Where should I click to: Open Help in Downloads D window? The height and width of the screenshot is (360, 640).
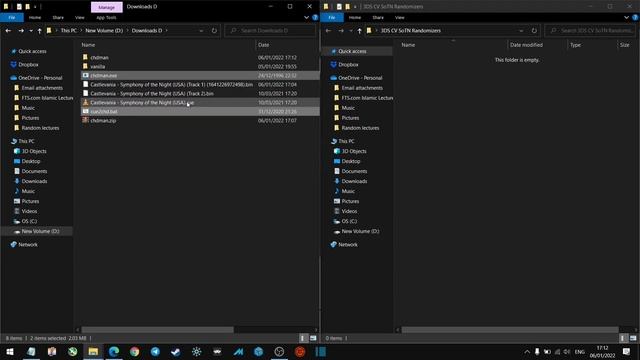coord(315,18)
